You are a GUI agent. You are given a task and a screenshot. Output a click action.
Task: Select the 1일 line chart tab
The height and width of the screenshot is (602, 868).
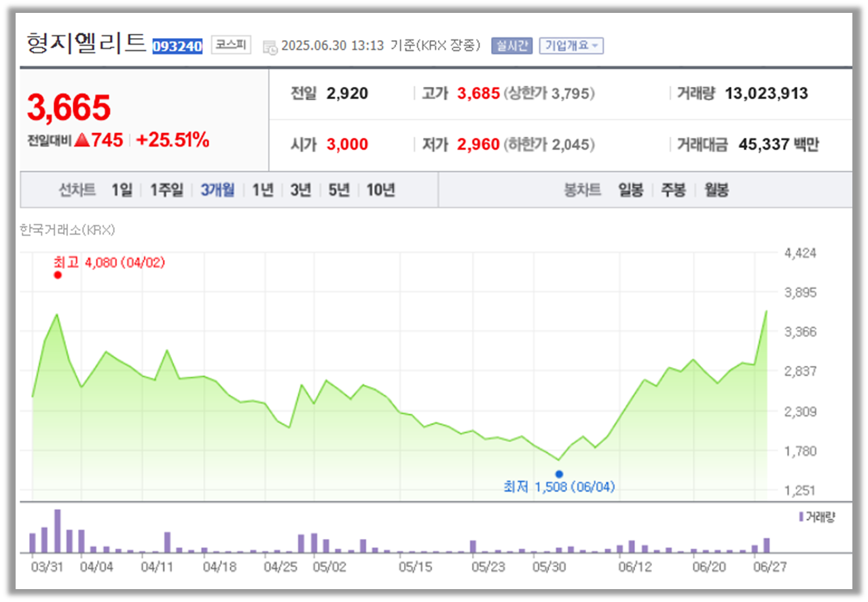[x=122, y=191]
